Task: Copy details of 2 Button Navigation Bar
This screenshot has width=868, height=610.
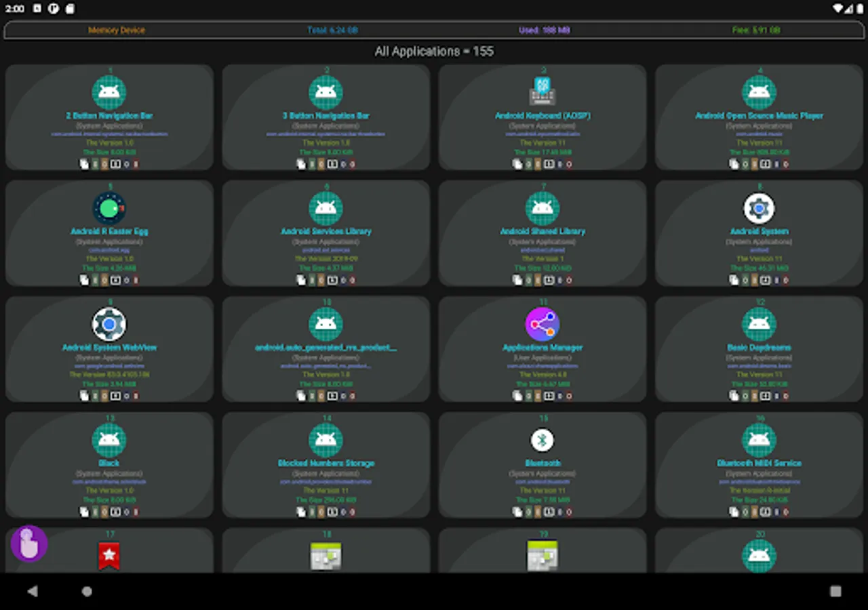Action: [85, 164]
